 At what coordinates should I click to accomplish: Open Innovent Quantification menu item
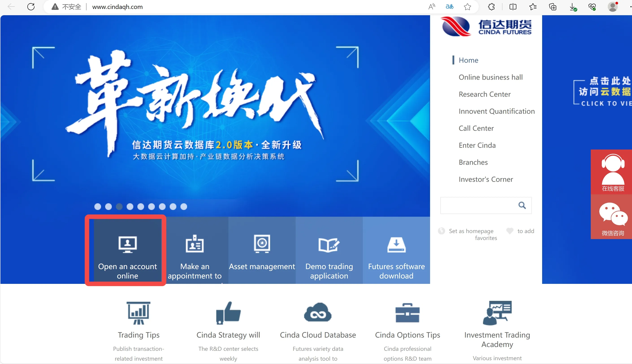click(x=497, y=111)
